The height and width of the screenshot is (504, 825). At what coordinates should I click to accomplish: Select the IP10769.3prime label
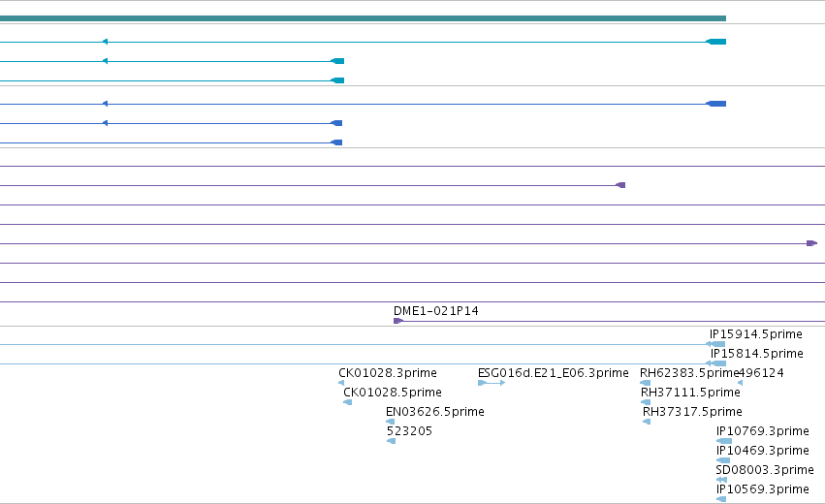coord(762,431)
